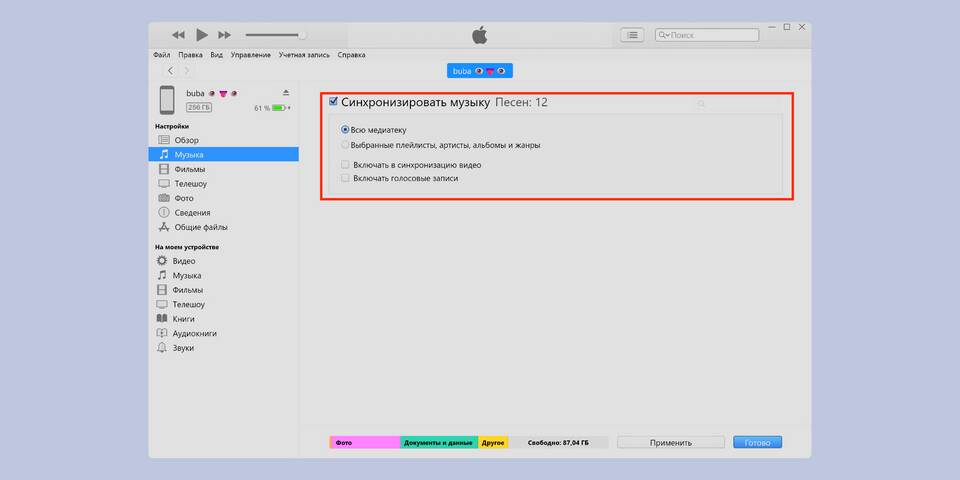Go back with the left chevron
The width and height of the screenshot is (960, 480).
pyautogui.click(x=170, y=71)
